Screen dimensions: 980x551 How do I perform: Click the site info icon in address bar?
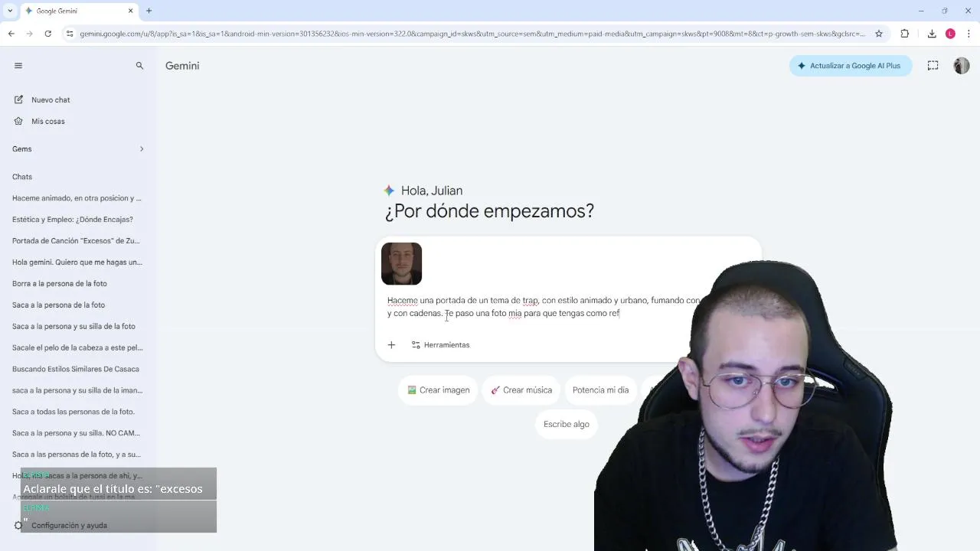tap(70, 34)
